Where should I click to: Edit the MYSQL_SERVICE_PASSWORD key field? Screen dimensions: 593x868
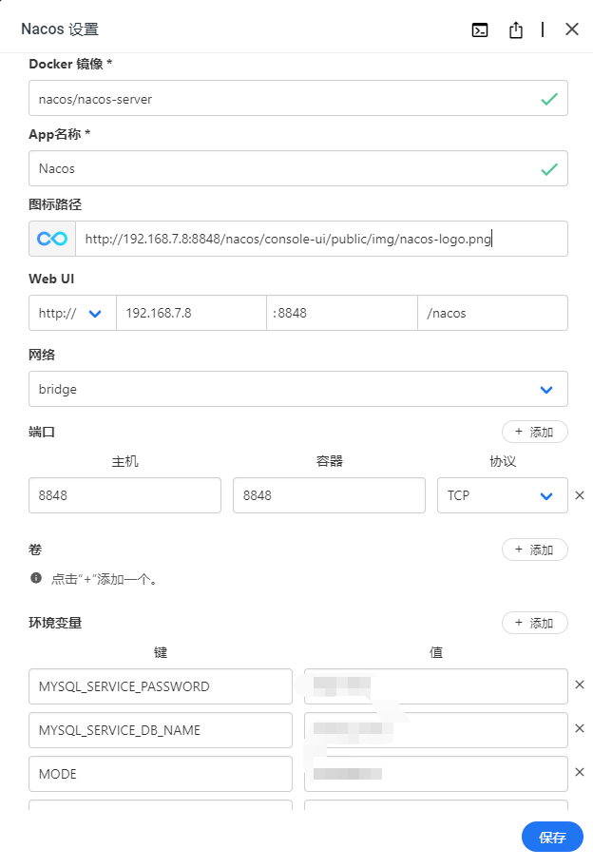pyautogui.click(x=161, y=686)
